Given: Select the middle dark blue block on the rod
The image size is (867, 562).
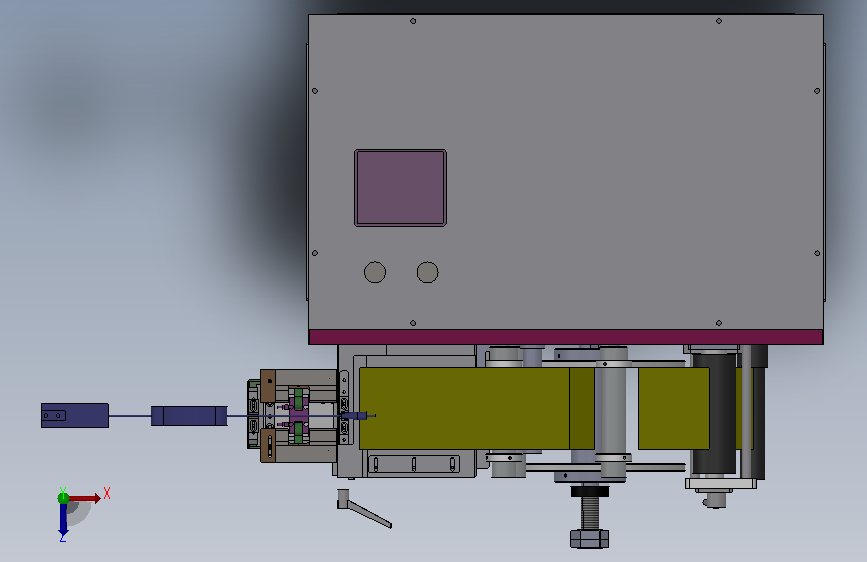Looking at the screenshot, I should (189, 416).
